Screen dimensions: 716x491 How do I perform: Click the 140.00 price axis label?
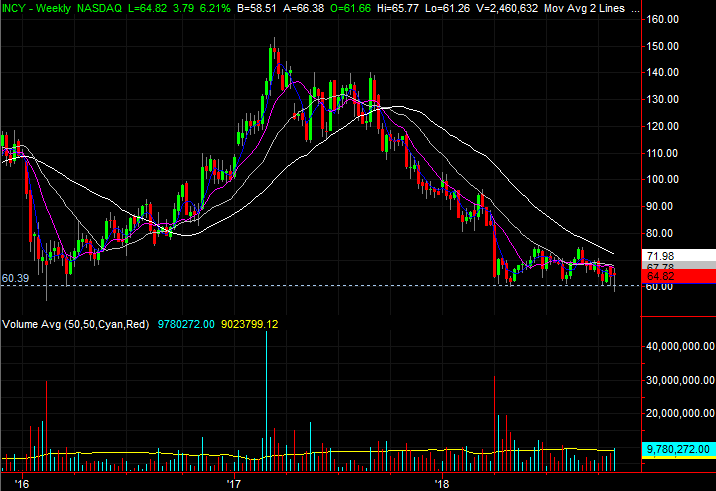tap(663, 72)
